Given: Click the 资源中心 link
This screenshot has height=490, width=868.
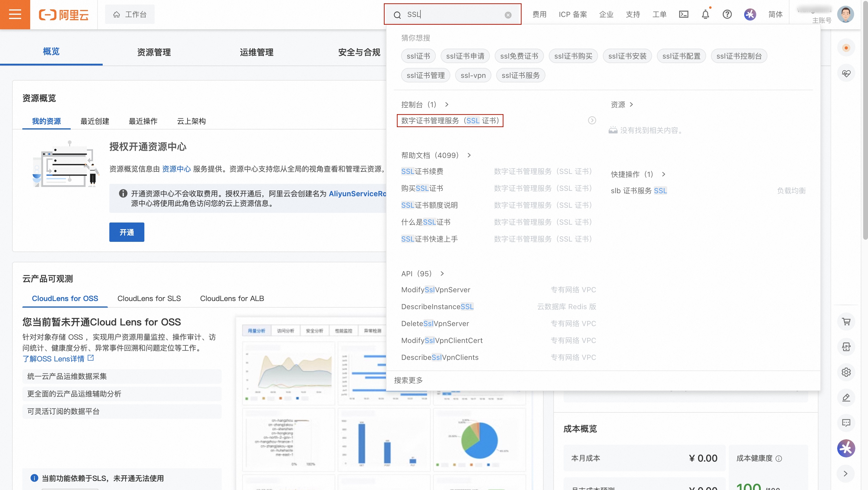Looking at the screenshot, I should click(x=177, y=169).
